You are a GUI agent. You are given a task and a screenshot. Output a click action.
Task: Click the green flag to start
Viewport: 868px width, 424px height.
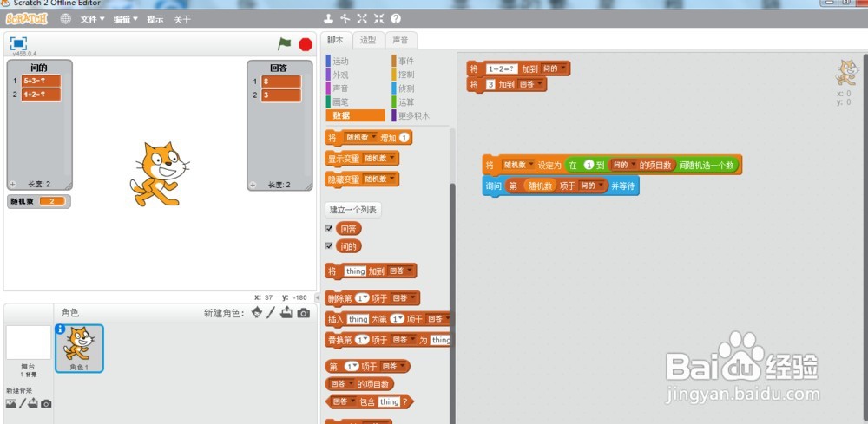click(284, 43)
